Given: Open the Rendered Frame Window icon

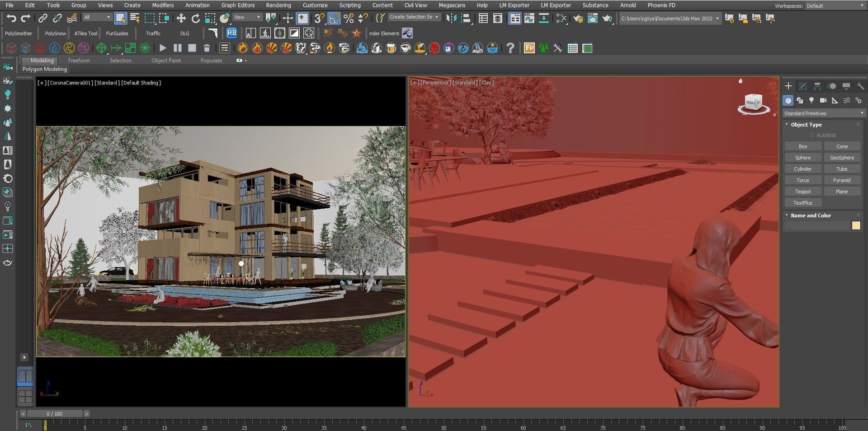Looking at the screenshot, I should click(x=592, y=18).
